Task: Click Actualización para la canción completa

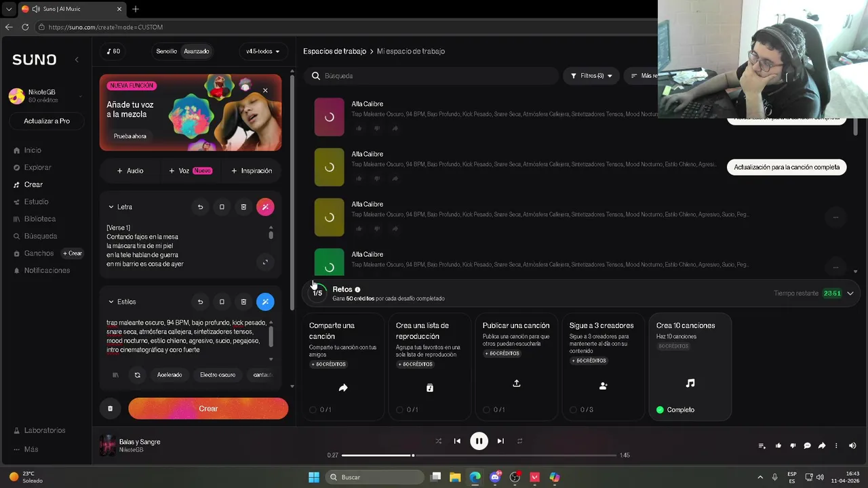Action: 787,167
